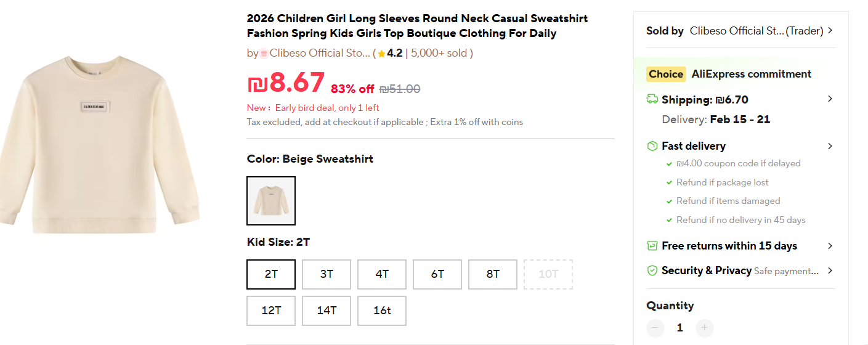Viewport: 868px width, 345px height.
Task: Click the shipping truck icon
Action: click(652, 99)
